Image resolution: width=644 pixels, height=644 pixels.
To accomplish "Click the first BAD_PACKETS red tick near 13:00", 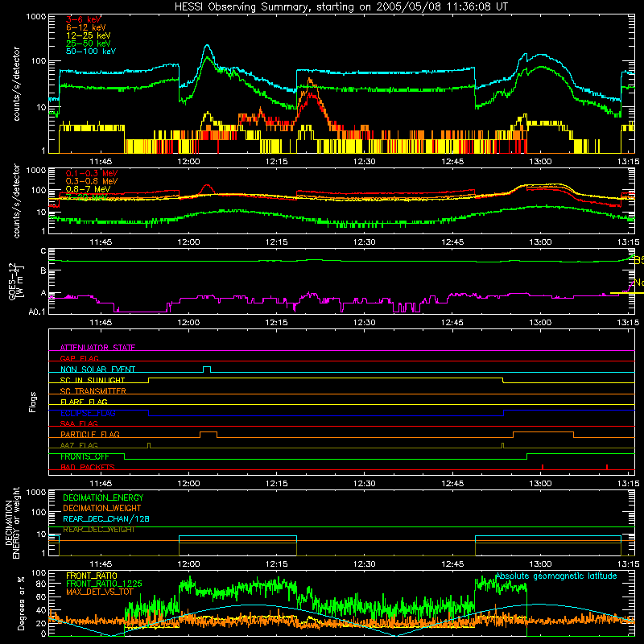I will [x=543, y=467].
